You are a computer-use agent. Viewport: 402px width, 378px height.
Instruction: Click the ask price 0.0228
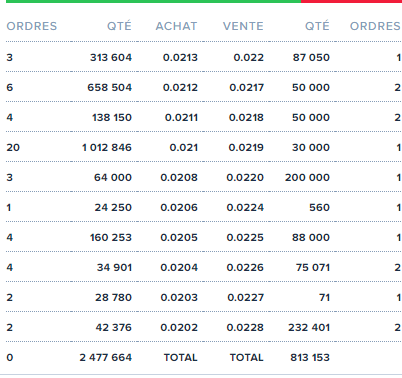[245, 328]
